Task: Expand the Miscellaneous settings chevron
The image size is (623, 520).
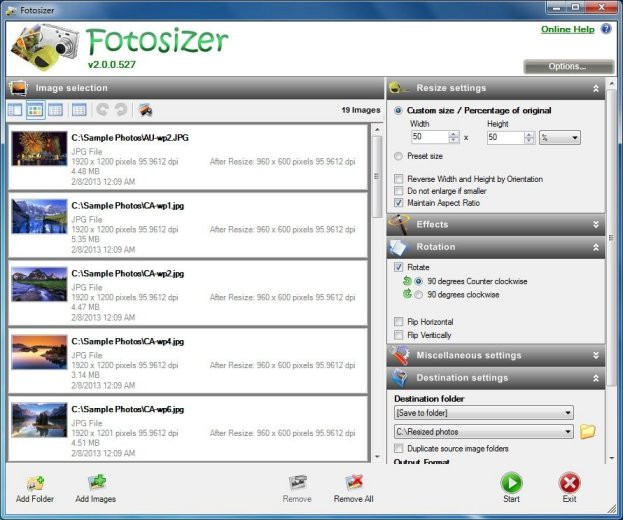Action: [596, 355]
